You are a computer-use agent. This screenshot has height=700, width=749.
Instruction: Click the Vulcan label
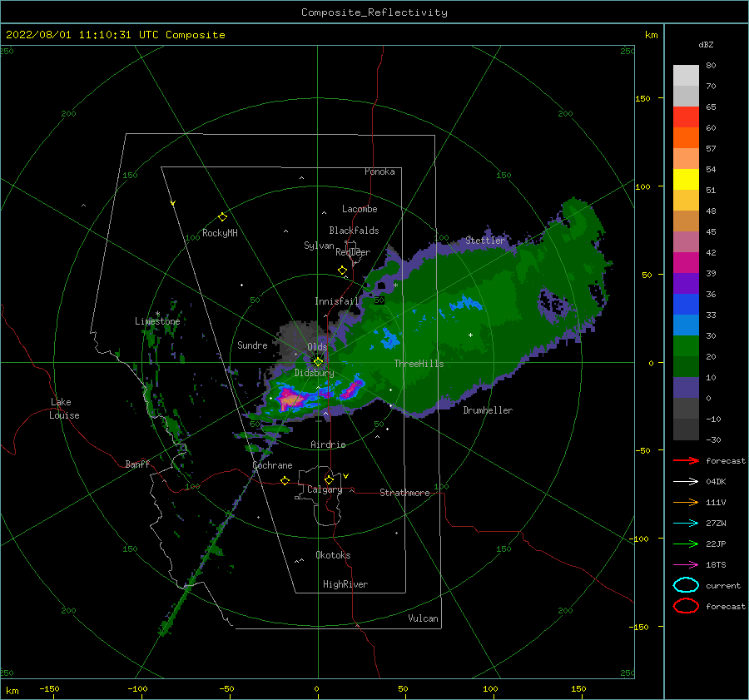point(424,618)
